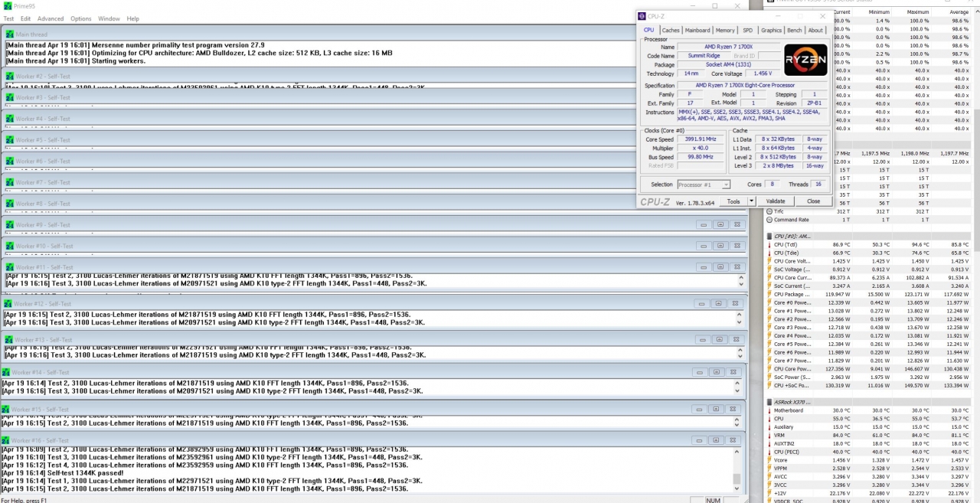Image resolution: width=980 pixels, height=503 pixels.
Task: Click the chip icon of CPU [#0] sensor group
Action: (x=770, y=237)
